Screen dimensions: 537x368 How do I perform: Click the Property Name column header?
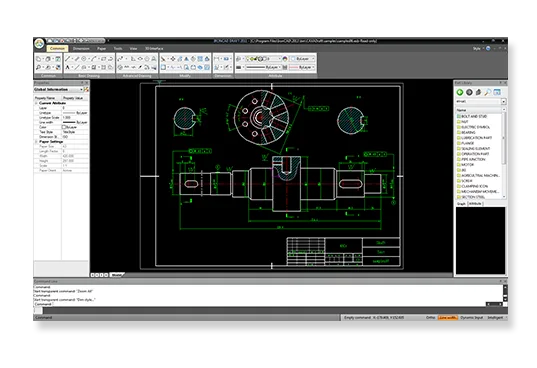tap(48, 98)
